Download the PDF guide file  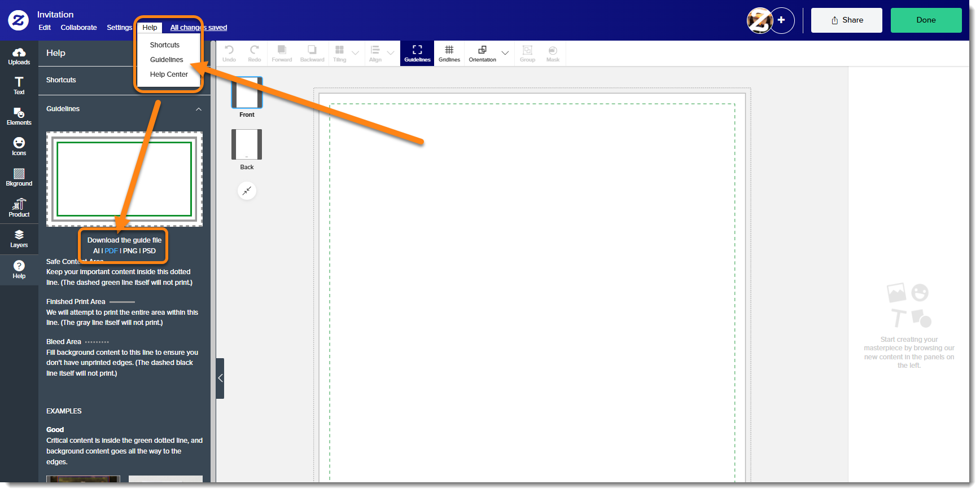point(111,251)
